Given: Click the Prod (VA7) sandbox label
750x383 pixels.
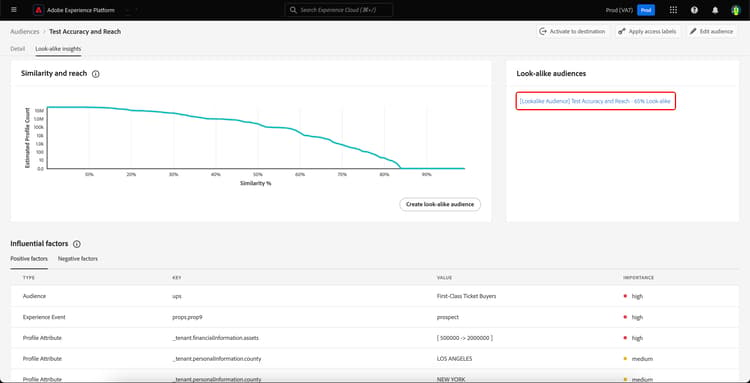Looking at the screenshot, I should 619,10.
